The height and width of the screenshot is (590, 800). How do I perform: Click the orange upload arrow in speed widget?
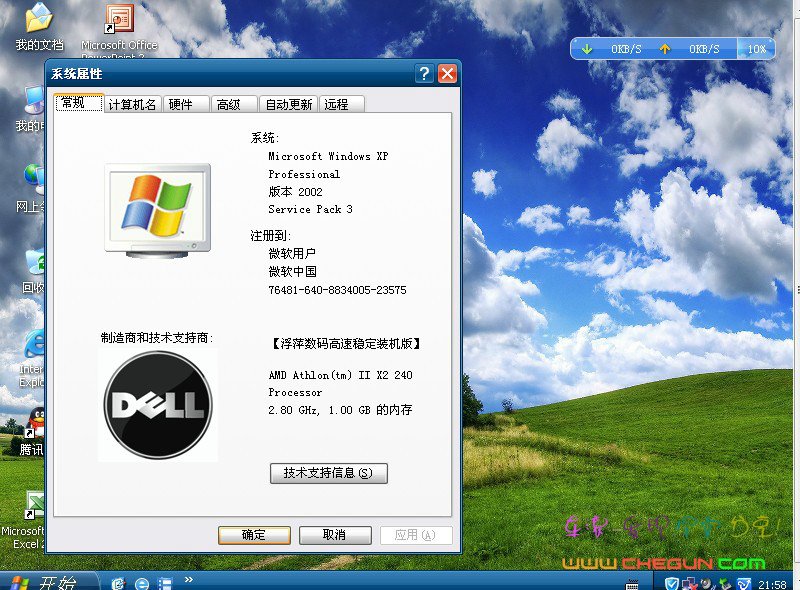[x=665, y=49]
